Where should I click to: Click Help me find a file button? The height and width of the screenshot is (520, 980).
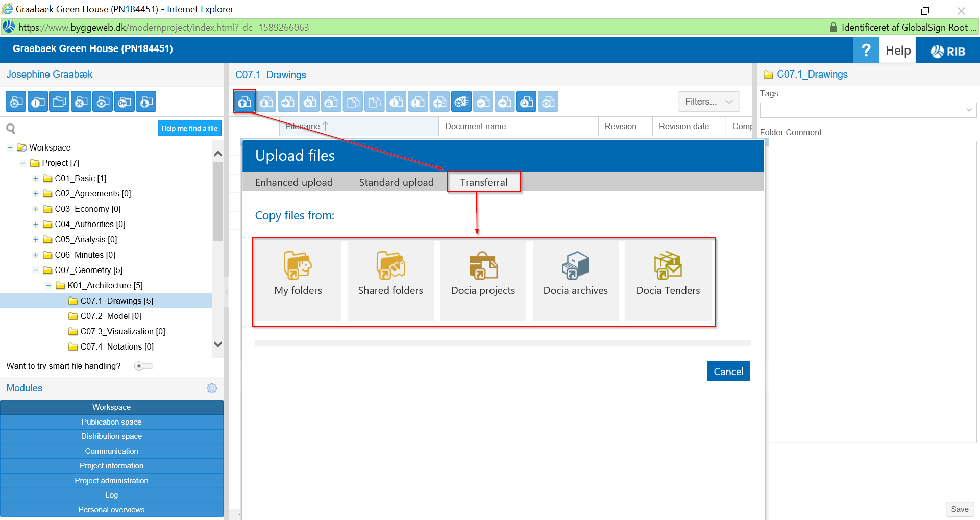[189, 129]
